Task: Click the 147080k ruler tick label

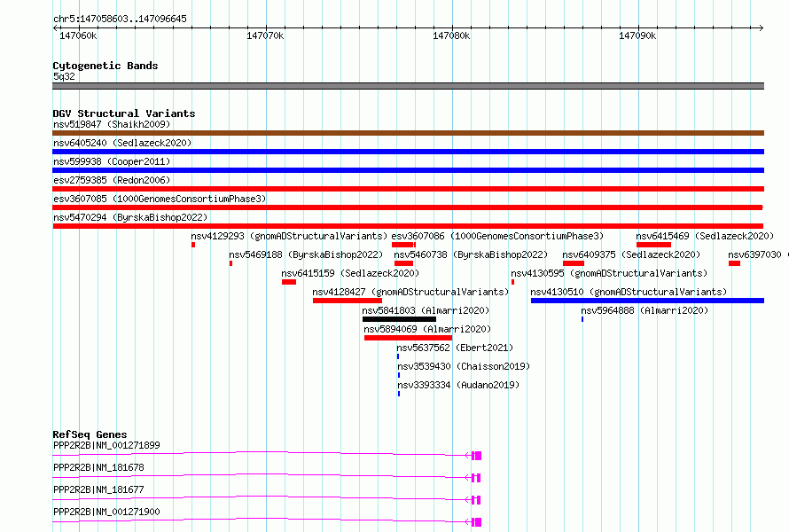Action: [x=451, y=35]
